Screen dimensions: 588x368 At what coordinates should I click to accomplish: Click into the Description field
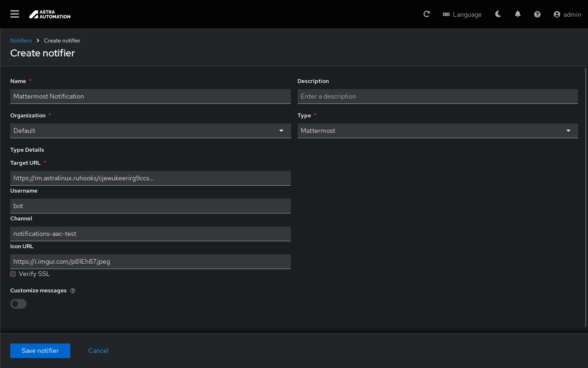(437, 96)
